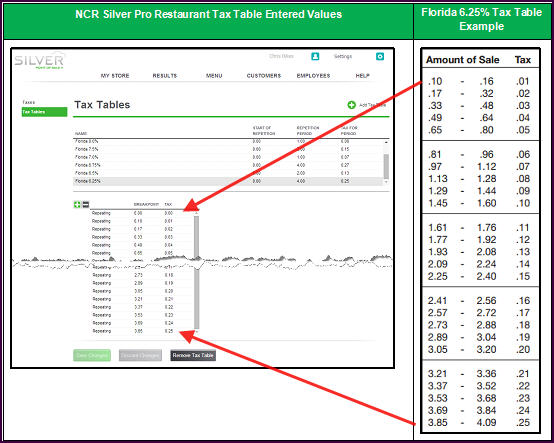Select the Repeating row with breakpoint 3.85
This screenshot has height=443, width=554.
coord(141,331)
